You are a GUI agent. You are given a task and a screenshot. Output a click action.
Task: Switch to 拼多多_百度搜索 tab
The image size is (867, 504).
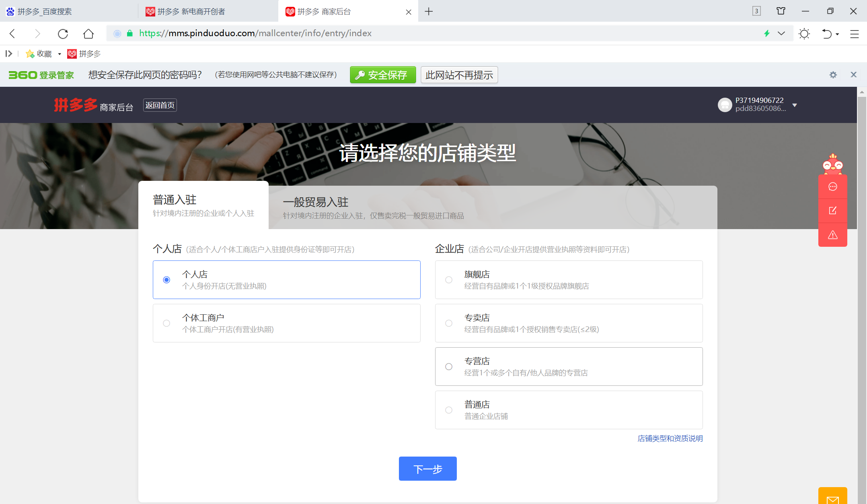[68, 12]
